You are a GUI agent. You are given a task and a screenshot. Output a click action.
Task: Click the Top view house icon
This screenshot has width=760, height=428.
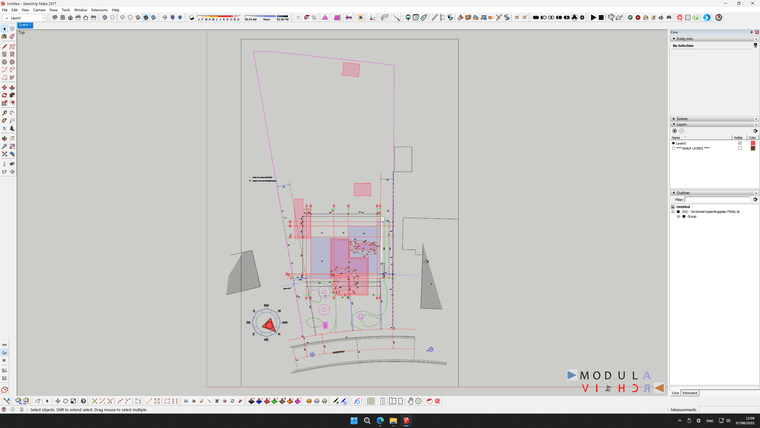point(63,17)
